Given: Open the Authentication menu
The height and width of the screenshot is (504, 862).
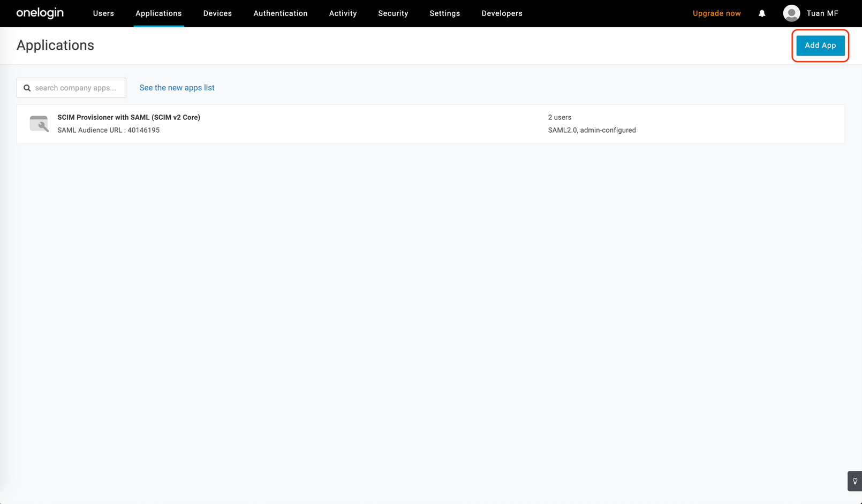Looking at the screenshot, I should (281, 13).
